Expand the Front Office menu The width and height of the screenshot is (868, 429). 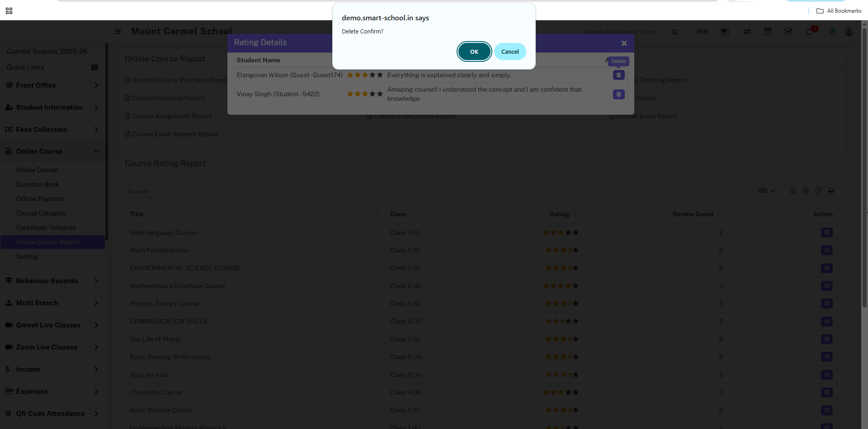(x=52, y=85)
